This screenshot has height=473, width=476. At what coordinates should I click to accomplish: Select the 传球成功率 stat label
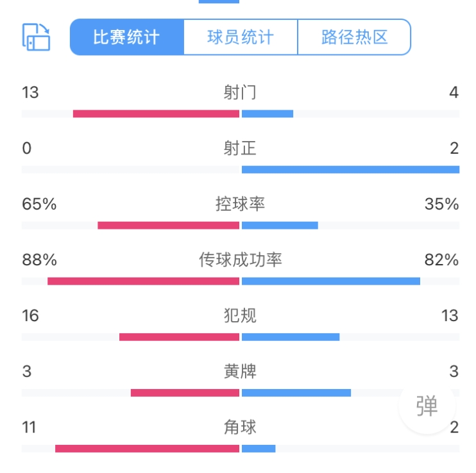240,260
